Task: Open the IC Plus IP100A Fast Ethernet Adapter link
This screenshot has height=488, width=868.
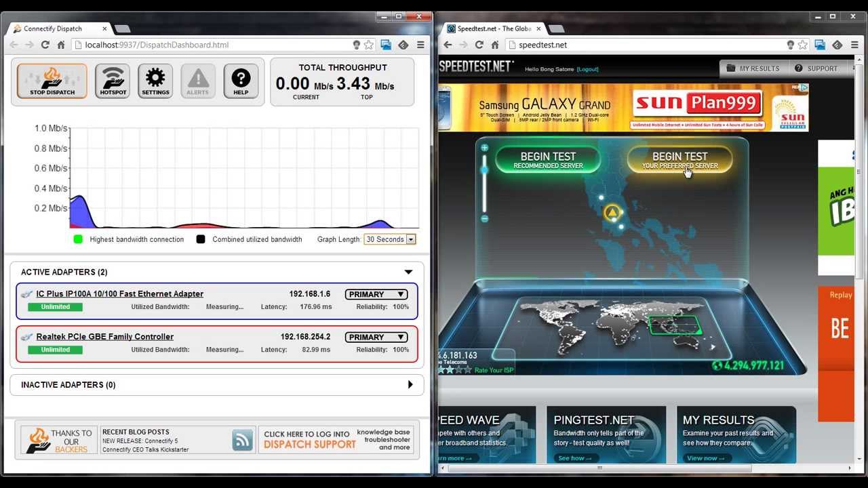Action: tap(120, 293)
